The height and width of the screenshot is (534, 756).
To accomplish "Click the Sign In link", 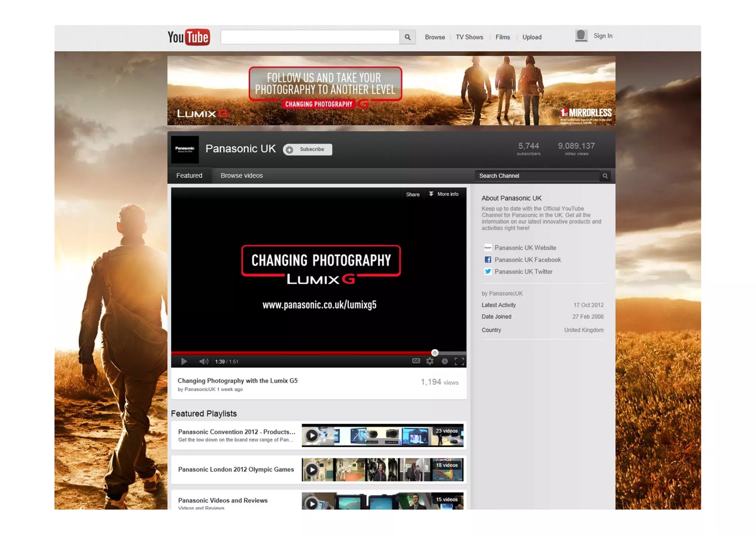I will click(603, 36).
